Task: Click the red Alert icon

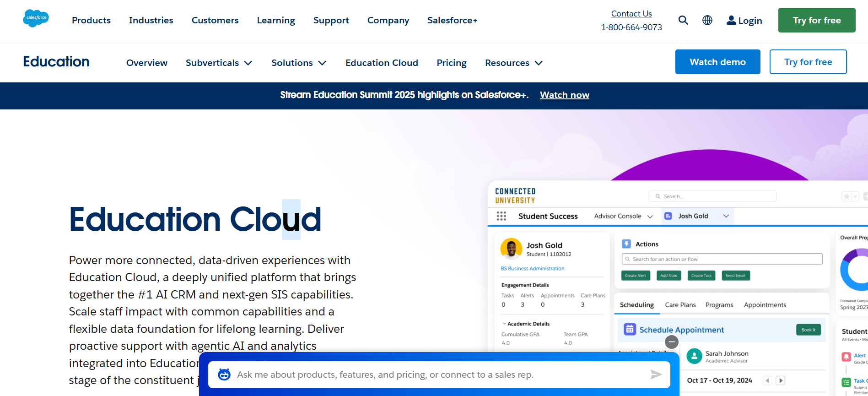Action: coord(846,357)
